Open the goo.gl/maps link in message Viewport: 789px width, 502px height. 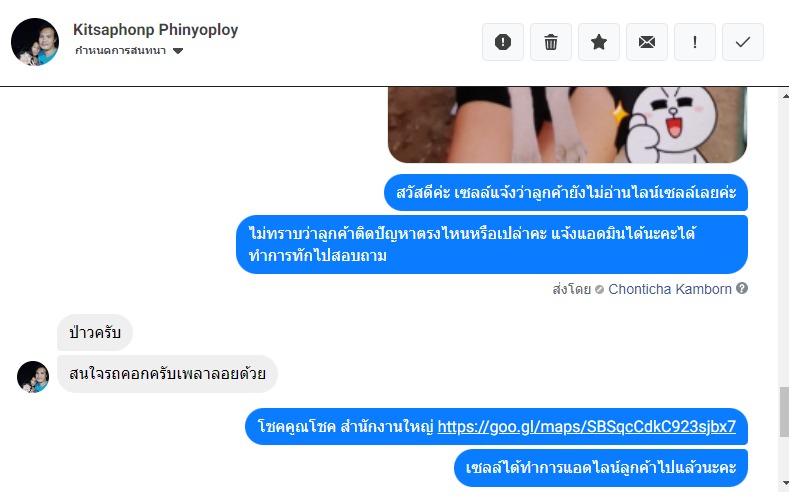click(586, 427)
